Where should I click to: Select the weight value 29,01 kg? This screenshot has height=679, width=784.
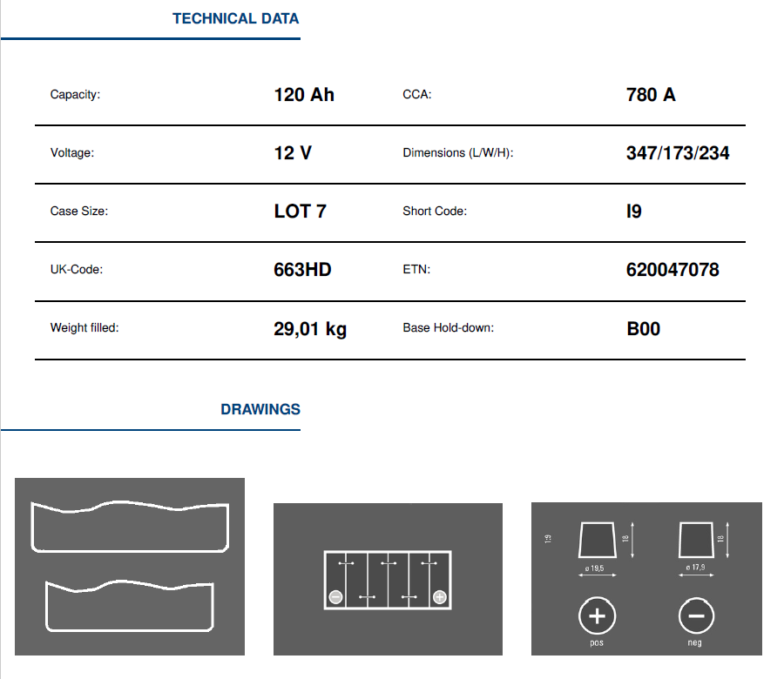click(310, 329)
